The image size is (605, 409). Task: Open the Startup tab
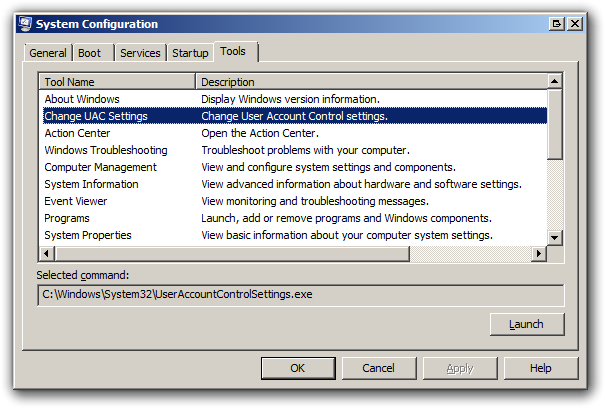pos(190,53)
